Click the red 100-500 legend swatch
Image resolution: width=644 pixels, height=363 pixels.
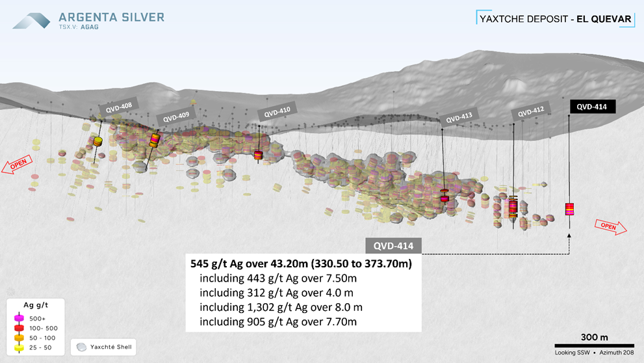point(19,328)
